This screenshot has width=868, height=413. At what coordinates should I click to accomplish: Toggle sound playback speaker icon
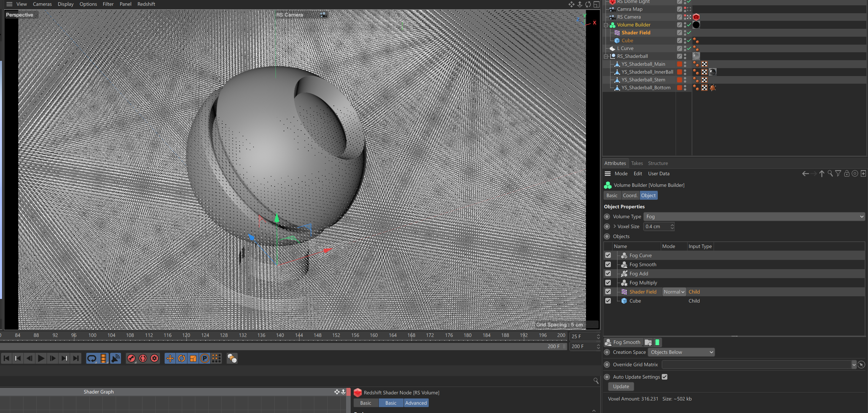pos(115,358)
